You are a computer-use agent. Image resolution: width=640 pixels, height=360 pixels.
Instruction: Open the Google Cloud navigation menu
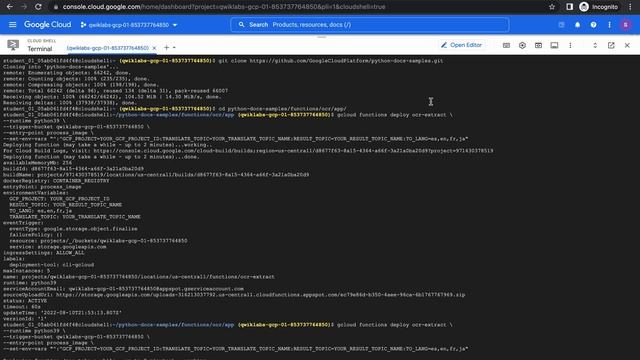pyautogui.click(x=13, y=25)
